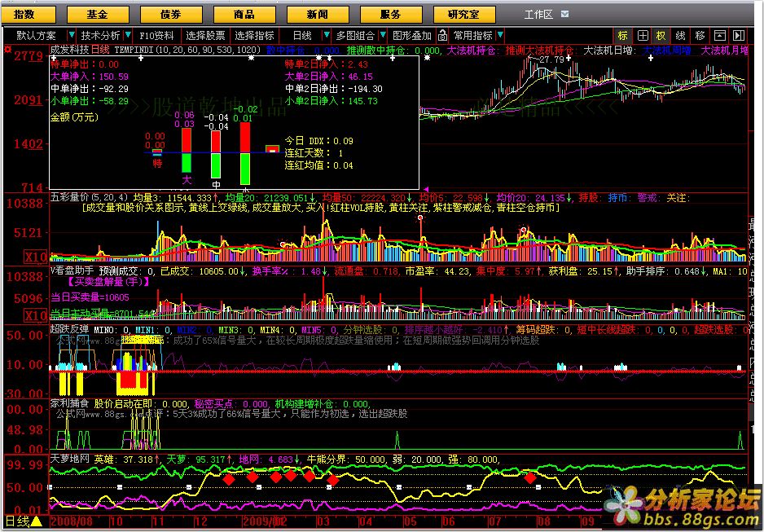Toggle the 标 marker display icon
The width and height of the screenshot is (764, 532).
point(623,36)
